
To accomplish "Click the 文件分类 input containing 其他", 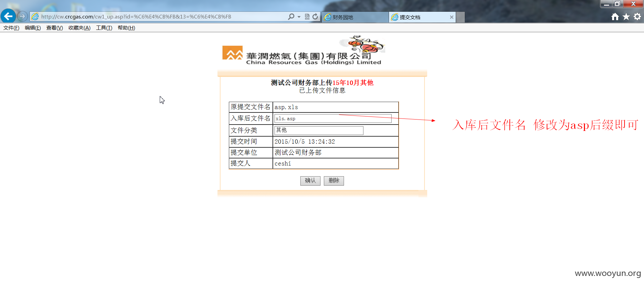I will (x=319, y=130).
